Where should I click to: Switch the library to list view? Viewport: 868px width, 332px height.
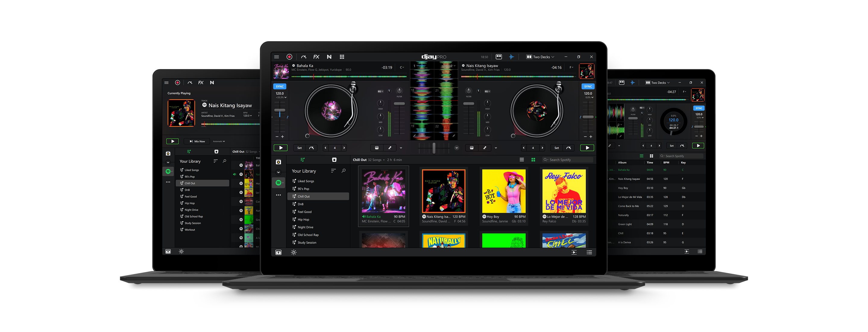[x=522, y=159]
